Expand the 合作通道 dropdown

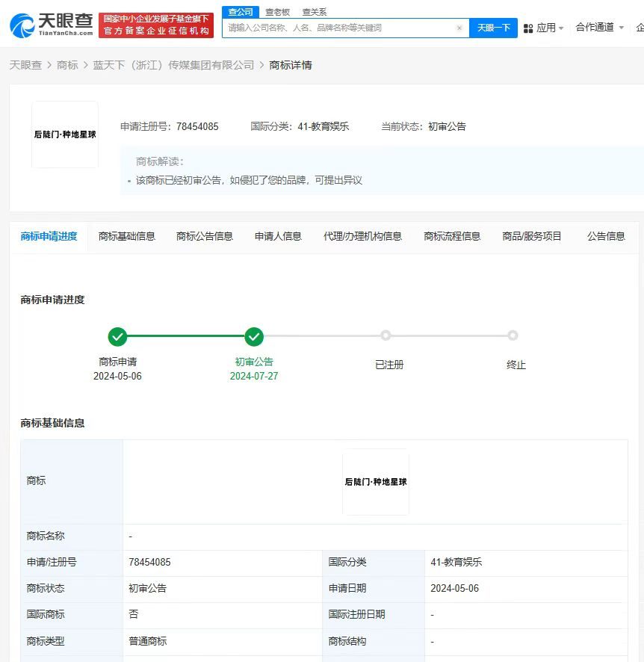pyautogui.click(x=594, y=28)
